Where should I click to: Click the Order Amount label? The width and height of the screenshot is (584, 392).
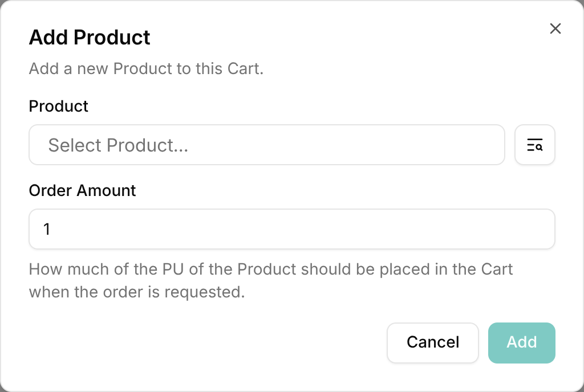pyautogui.click(x=82, y=191)
